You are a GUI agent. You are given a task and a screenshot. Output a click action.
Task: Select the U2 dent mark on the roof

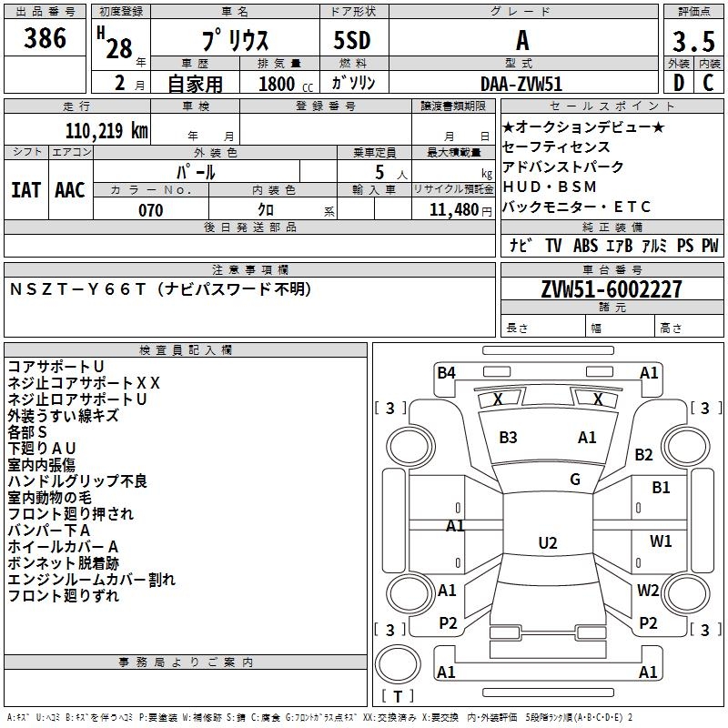pos(547,543)
